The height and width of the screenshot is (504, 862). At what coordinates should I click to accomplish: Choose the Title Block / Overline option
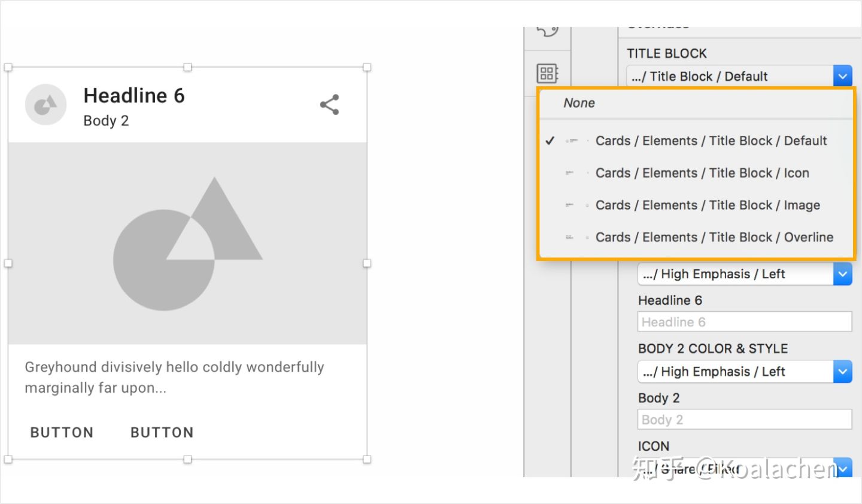tap(714, 238)
